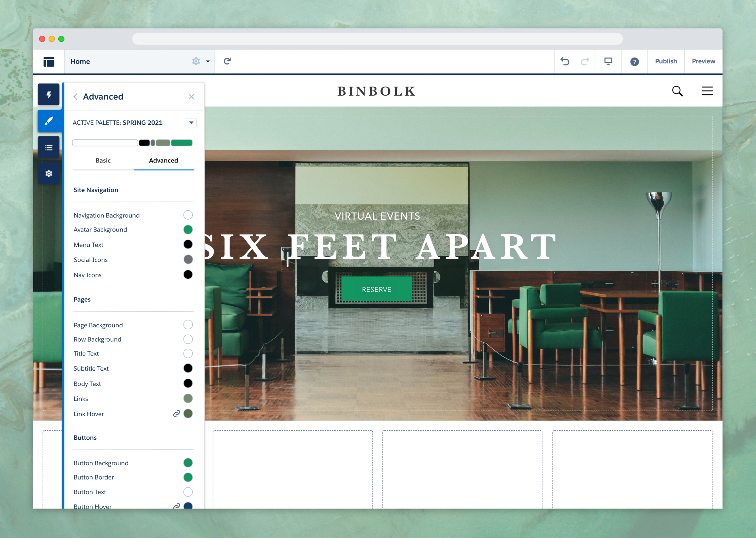Open the lightning bolt Components panel
Image resolution: width=756 pixels, height=538 pixels.
tap(49, 95)
